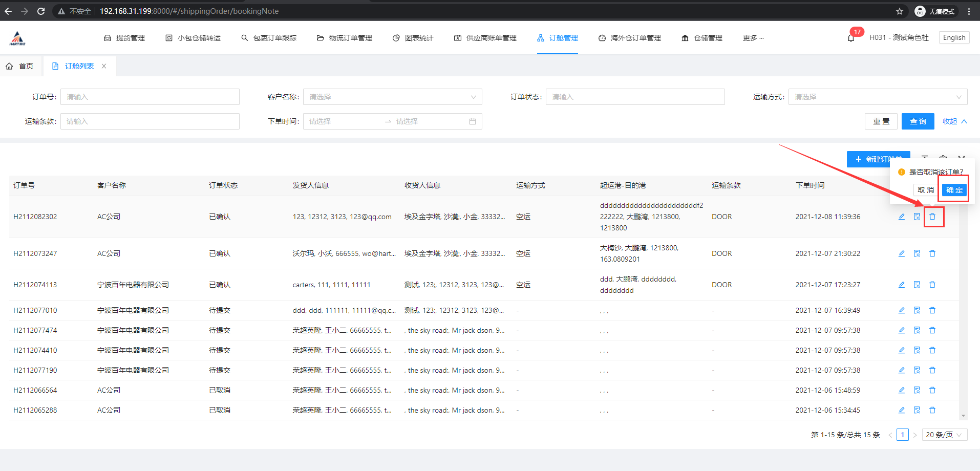Click the calendar icon in 下单时间 date range
The image size is (980, 471).
point(473,121)
